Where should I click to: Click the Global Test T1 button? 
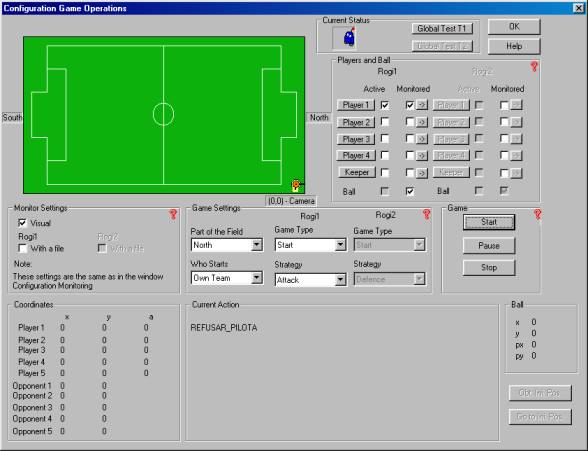442,28
